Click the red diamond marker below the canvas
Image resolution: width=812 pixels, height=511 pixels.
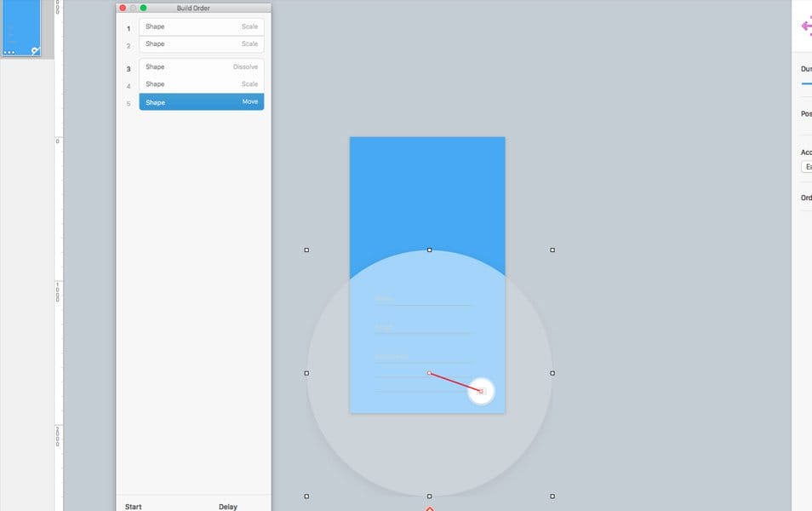click(x=428, y=508)
